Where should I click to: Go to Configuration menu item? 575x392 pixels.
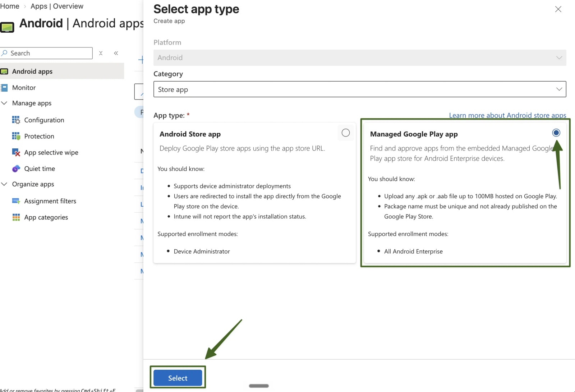44,120
